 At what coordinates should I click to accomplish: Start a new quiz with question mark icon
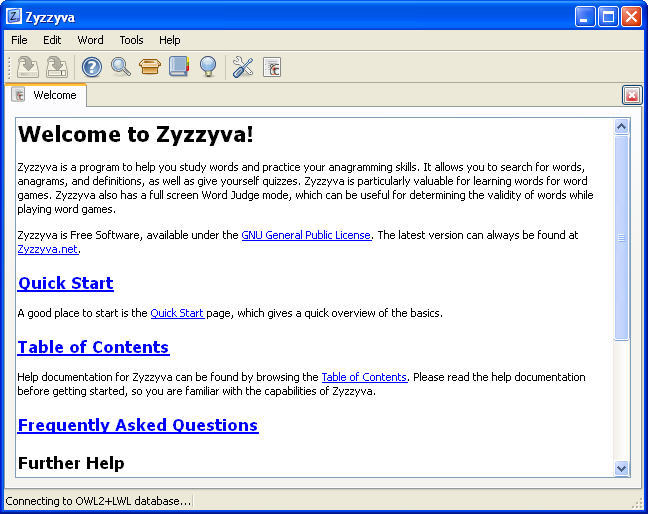92,67
